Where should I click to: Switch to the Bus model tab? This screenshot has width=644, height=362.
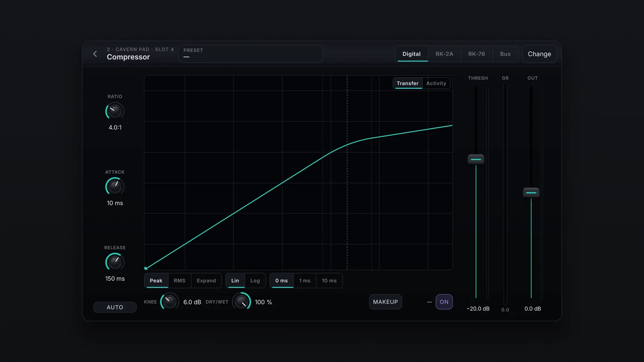coord(505,54)
